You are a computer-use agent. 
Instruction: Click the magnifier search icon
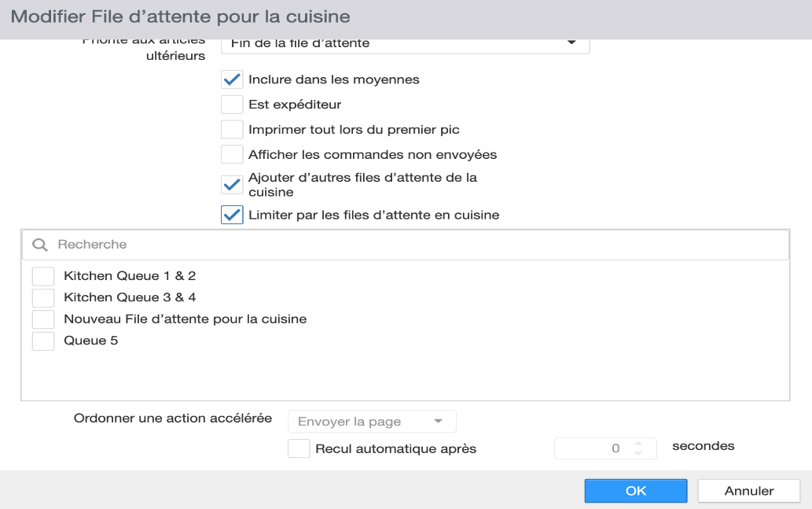click(x=40, y=245)
